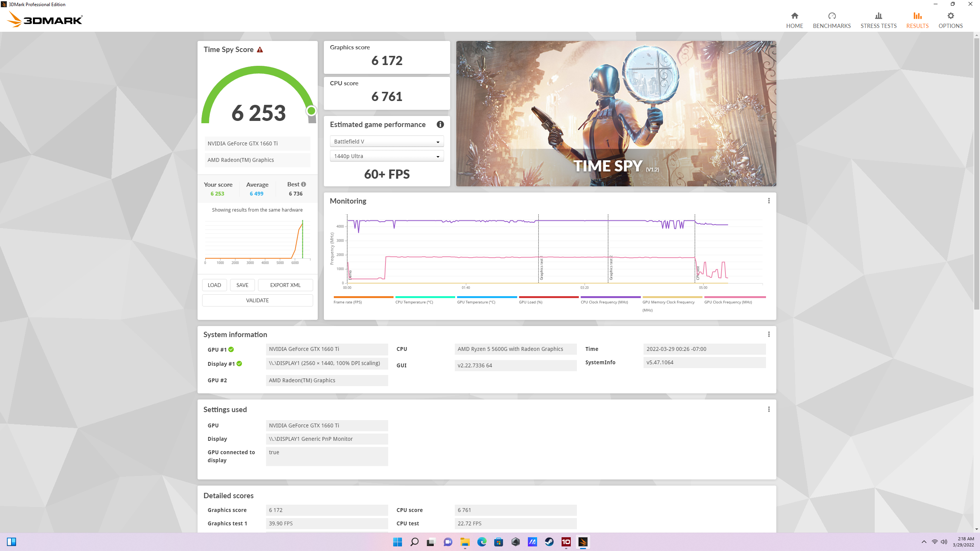980x551 pixels.
Task: Toggle the Frame rate (FPS) graph legend
Action: pyautogui.click(x=348, y=302)
